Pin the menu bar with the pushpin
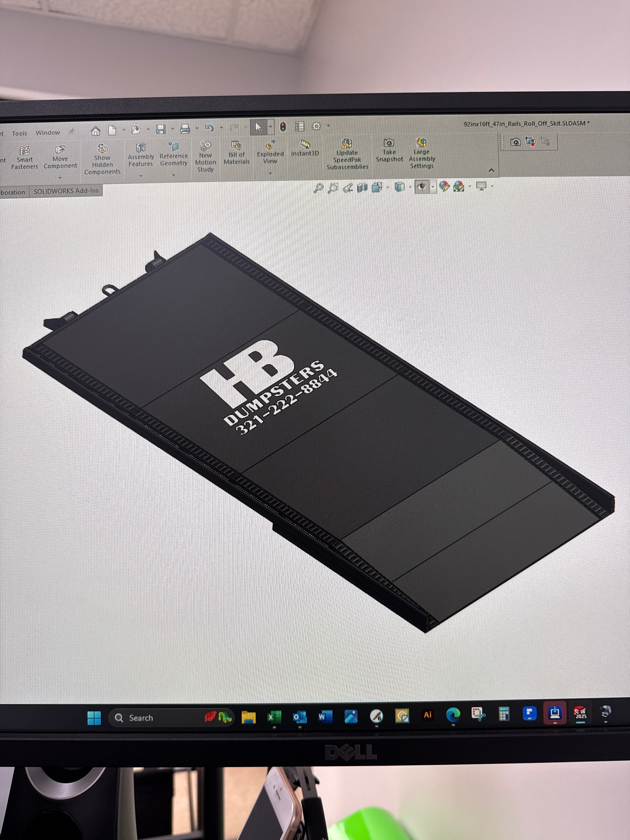 click(x=71, y=132)
